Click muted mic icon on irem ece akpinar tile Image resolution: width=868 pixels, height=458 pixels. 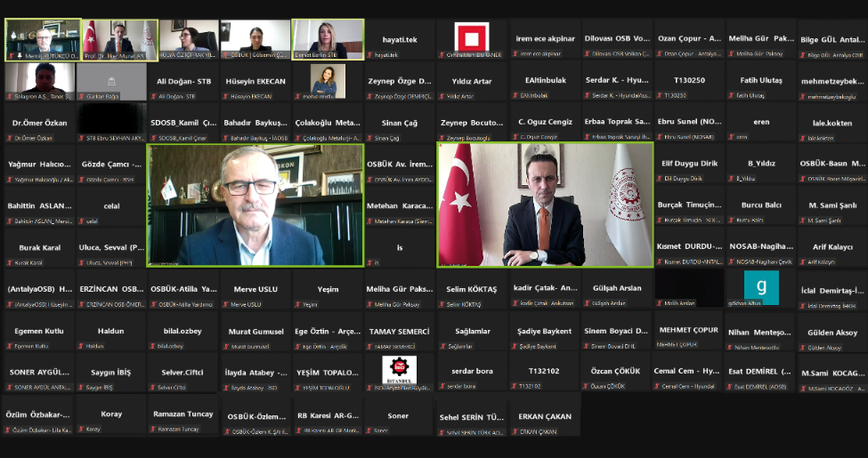point(515,53)
